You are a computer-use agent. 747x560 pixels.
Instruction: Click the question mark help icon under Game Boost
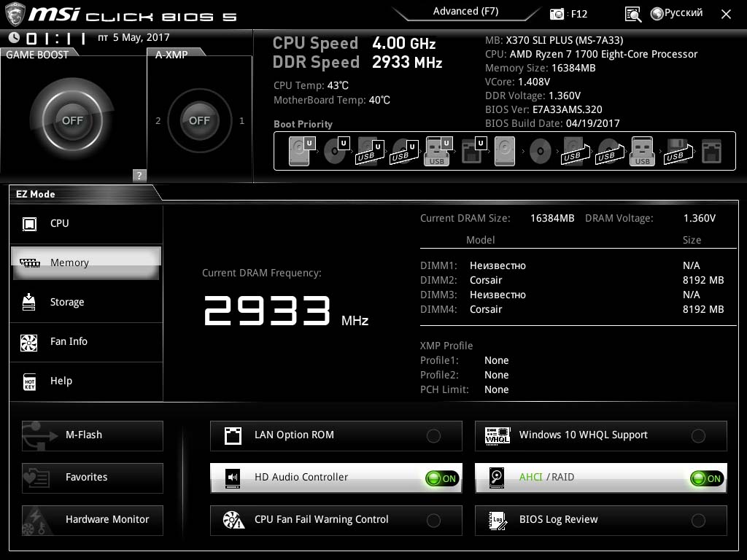pos(139,175)
